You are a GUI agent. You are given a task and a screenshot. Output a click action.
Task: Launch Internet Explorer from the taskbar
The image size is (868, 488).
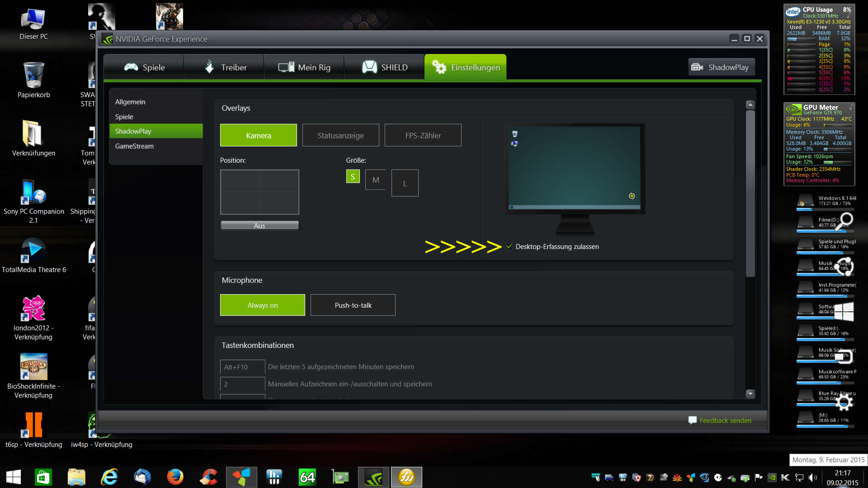tap(109, 477)
